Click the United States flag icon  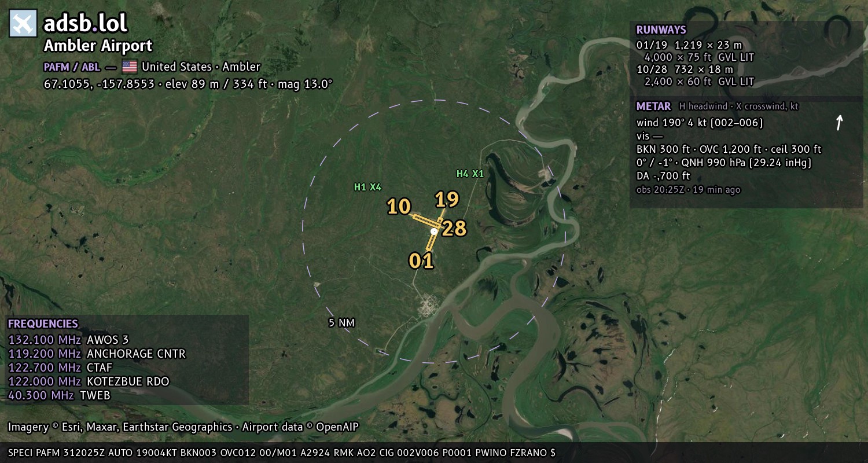click(130, 67)
